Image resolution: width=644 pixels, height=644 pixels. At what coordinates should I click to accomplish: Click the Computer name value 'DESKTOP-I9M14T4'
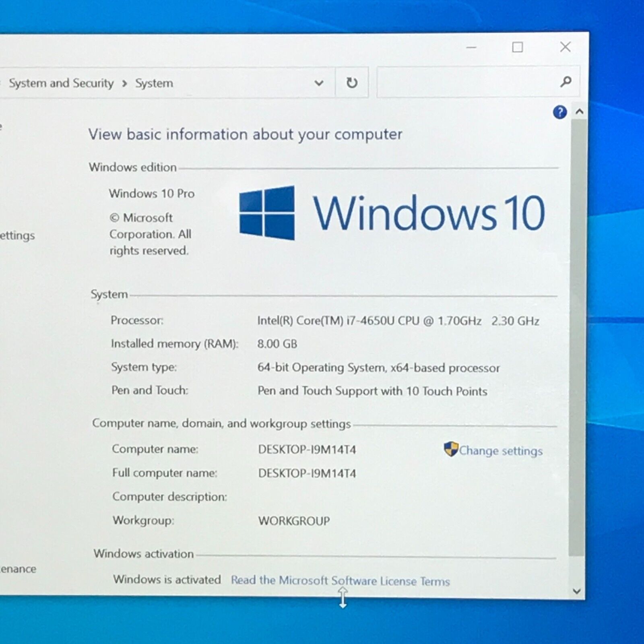pyautogui.click(x=307, y=450)
